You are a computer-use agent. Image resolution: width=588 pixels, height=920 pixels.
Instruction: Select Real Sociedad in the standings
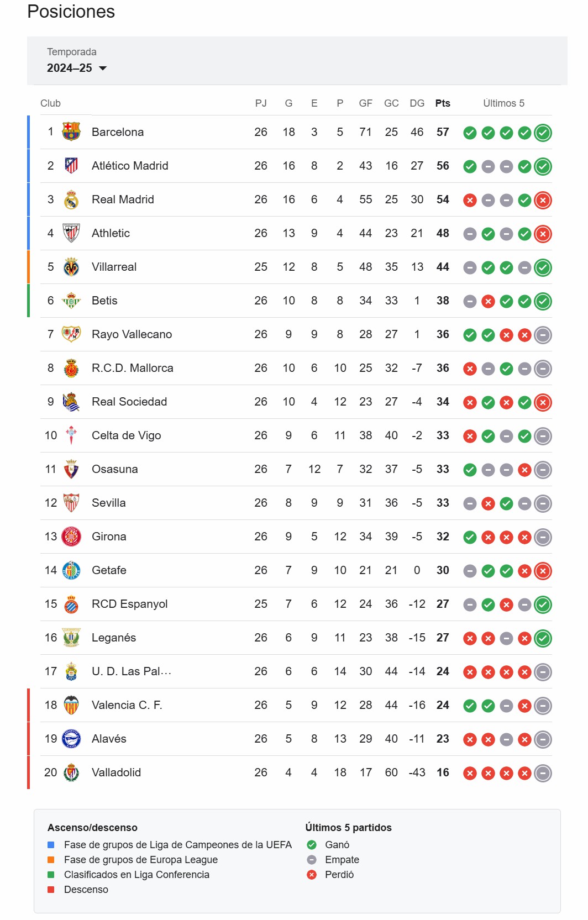[x=129, y=402]
